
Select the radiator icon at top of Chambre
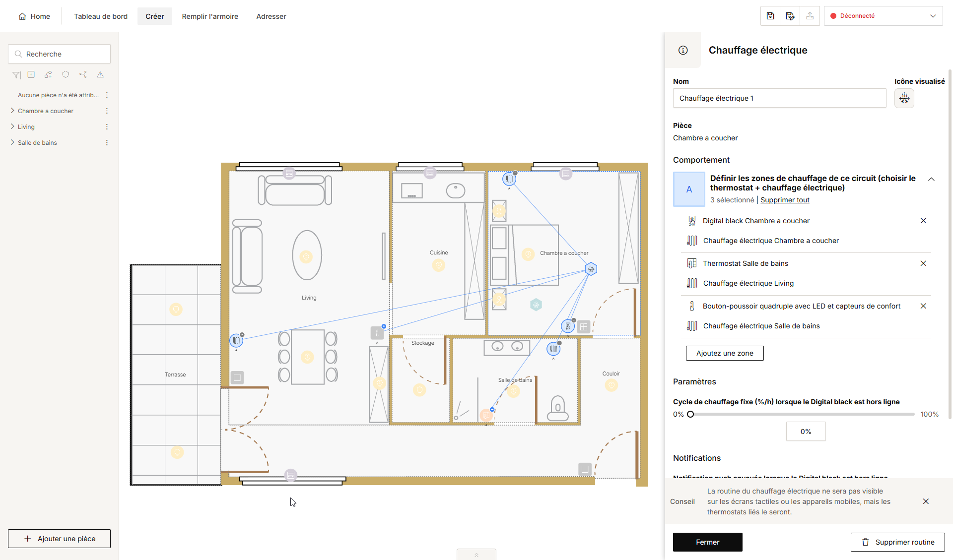click(x=509, y=179)
